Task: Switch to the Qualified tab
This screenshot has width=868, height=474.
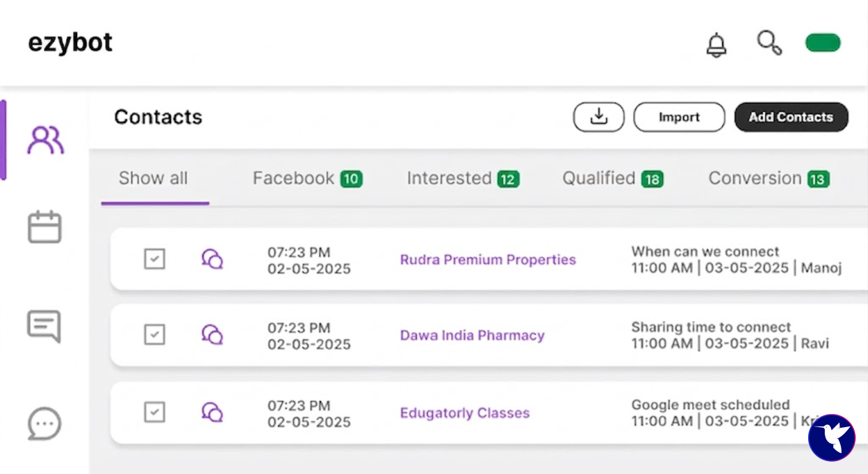Action: coord(613,178)
